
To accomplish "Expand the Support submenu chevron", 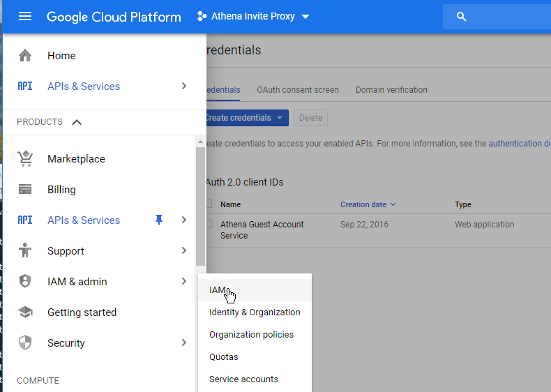I will point(184,250).
